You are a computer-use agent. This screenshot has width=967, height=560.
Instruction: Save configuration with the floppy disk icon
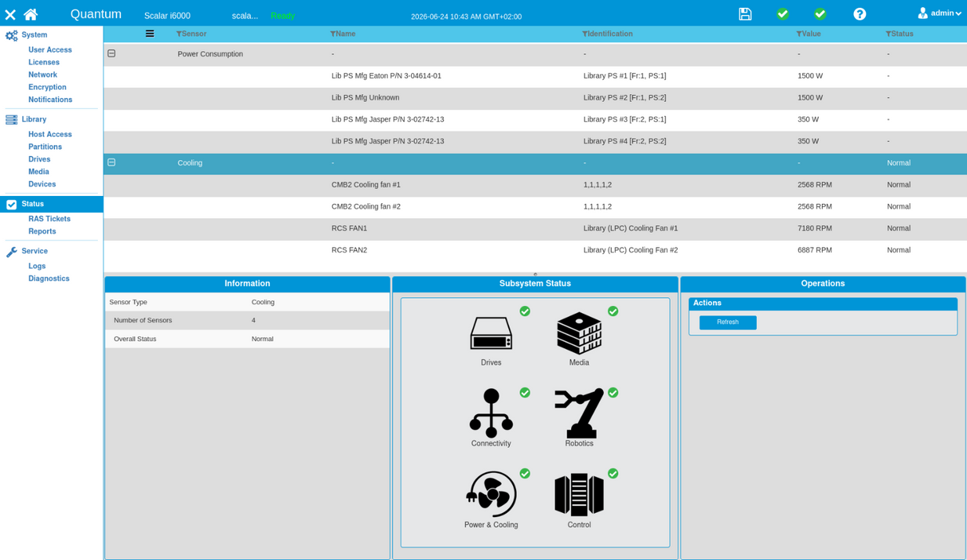coord(745,14)
